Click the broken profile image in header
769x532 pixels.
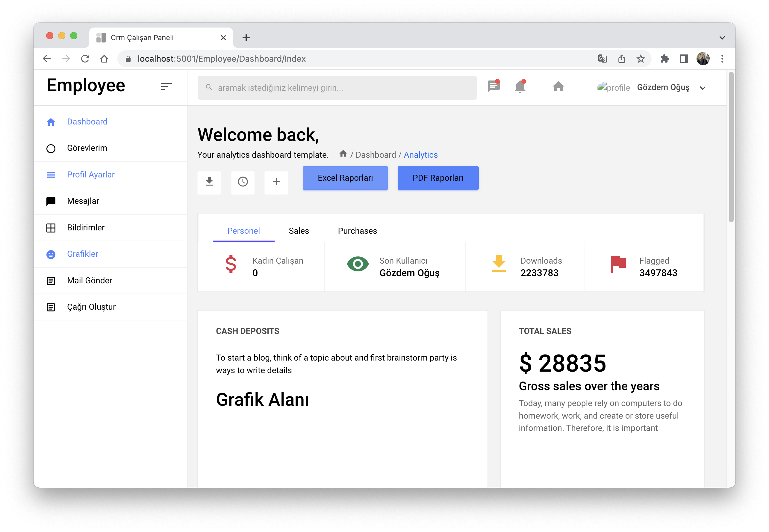613,87
